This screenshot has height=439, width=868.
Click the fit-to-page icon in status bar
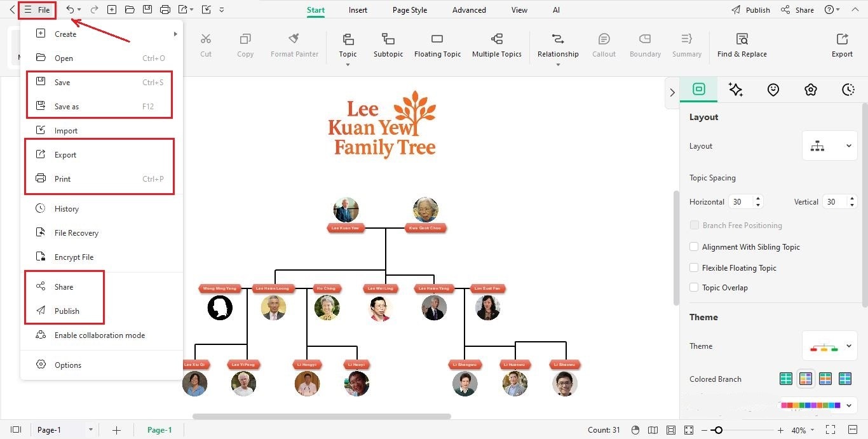pyautogui.click(x=671, y=430)
